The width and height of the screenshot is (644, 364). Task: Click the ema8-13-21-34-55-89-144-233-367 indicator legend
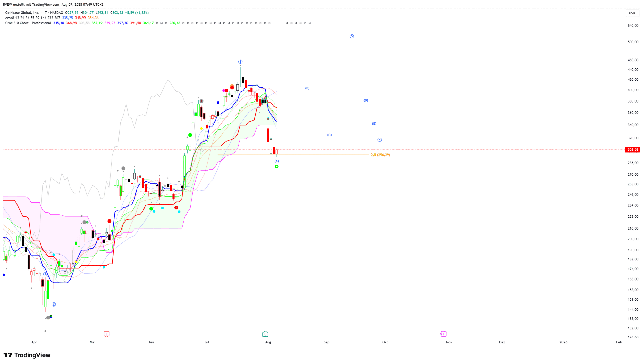[32, 18]
